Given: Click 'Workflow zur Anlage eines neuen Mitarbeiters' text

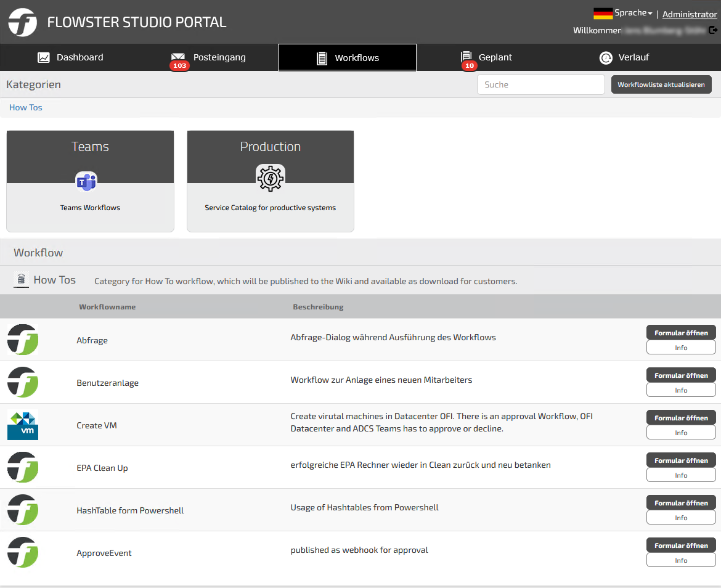Looking at the screenshot, I should 381,380.
